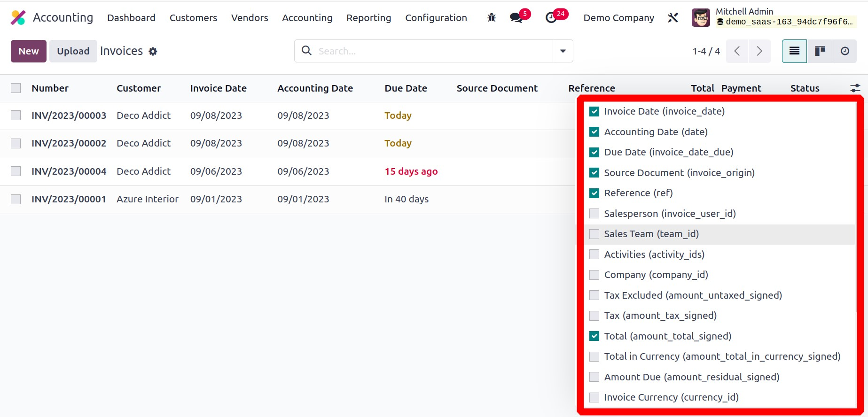
Task: Open the chat messages icon
Action: click(x=516, y=18)
